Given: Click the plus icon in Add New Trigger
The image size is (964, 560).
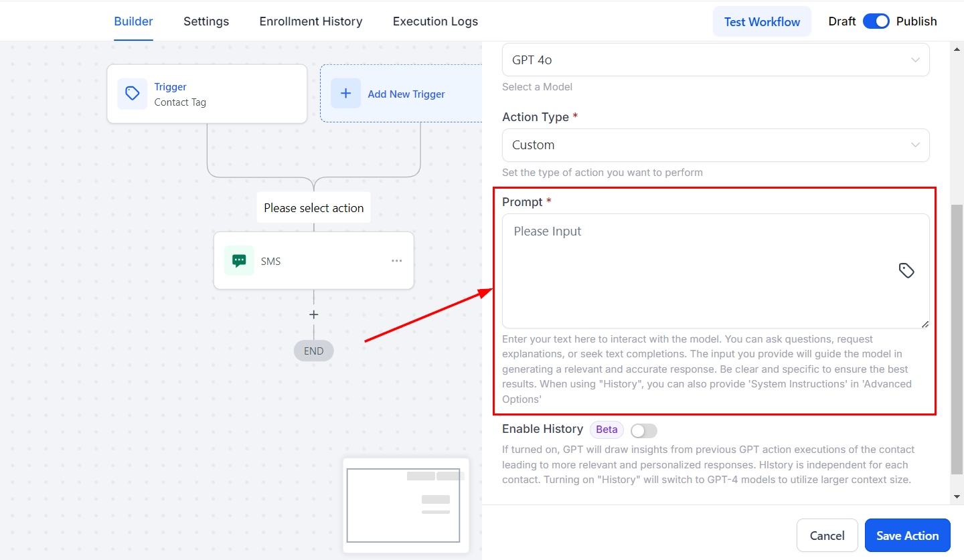Looking at the screenshot, I should point(345,94).
